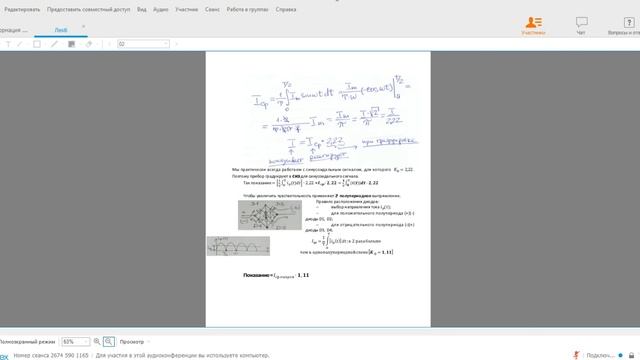Viewport: 640px width, 360px height.
Task: Select the Eraser tool
Action: (89, 44)
